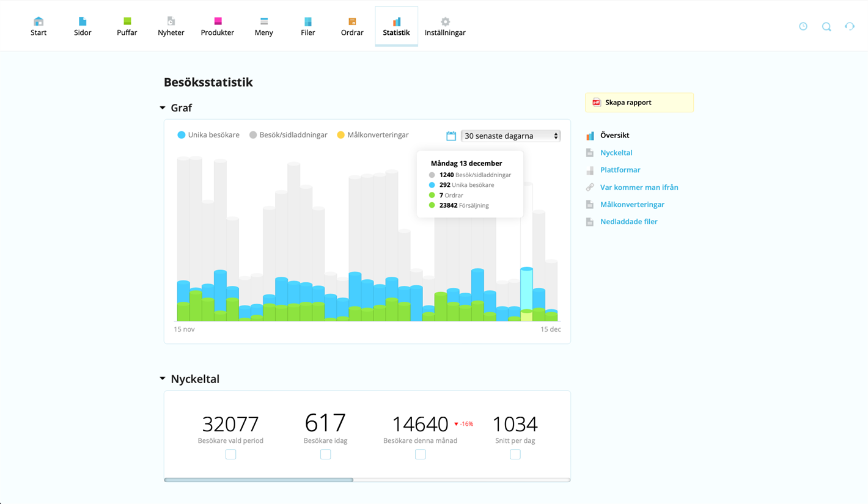Click the Målkonverteringar document icon
Viewport: 868px width, 504px height.
590,205
